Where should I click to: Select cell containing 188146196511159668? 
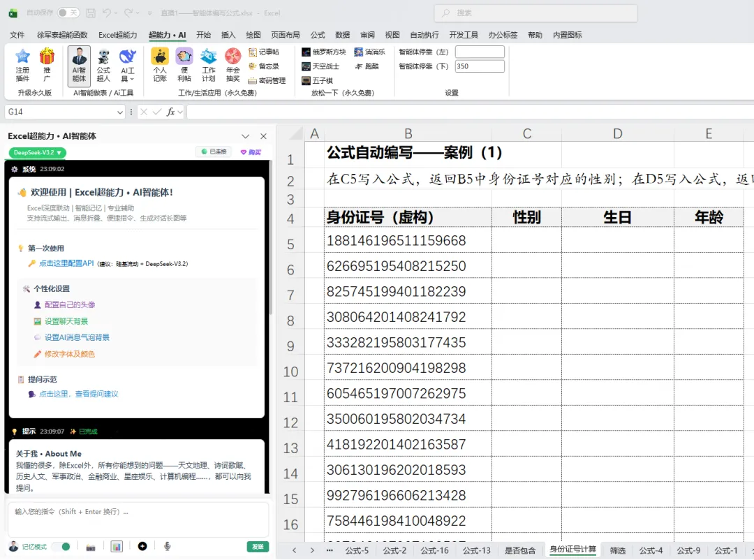[408, 240]
